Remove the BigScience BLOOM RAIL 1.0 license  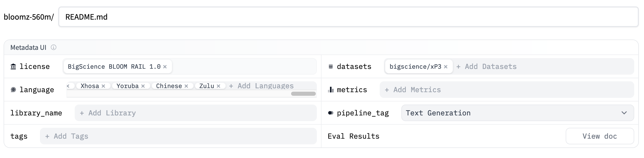coord(165,67)
